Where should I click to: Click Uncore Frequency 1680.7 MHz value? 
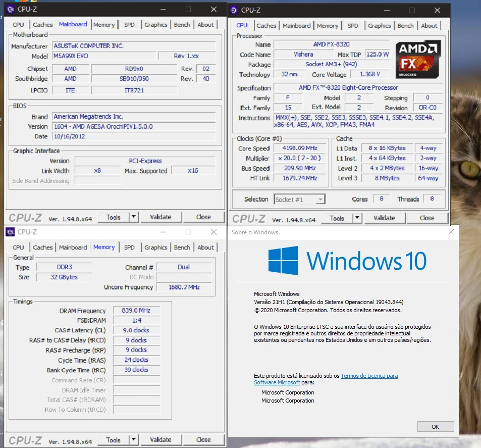184,287
